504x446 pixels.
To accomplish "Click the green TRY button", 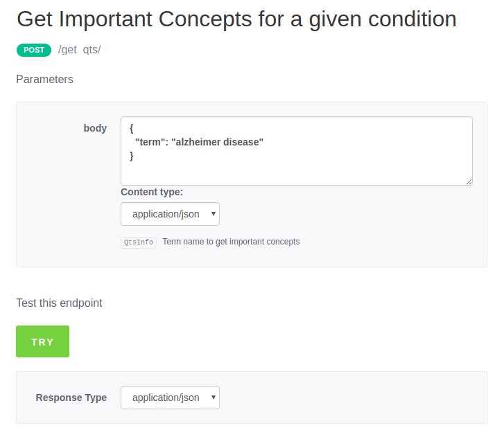I will point(42,341).
